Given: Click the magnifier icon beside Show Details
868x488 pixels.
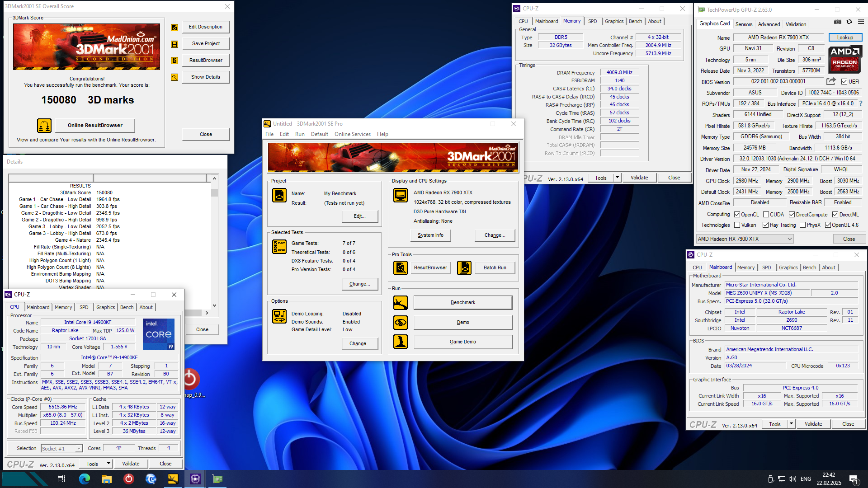Looking at the screenshot, I should point(175,77).
